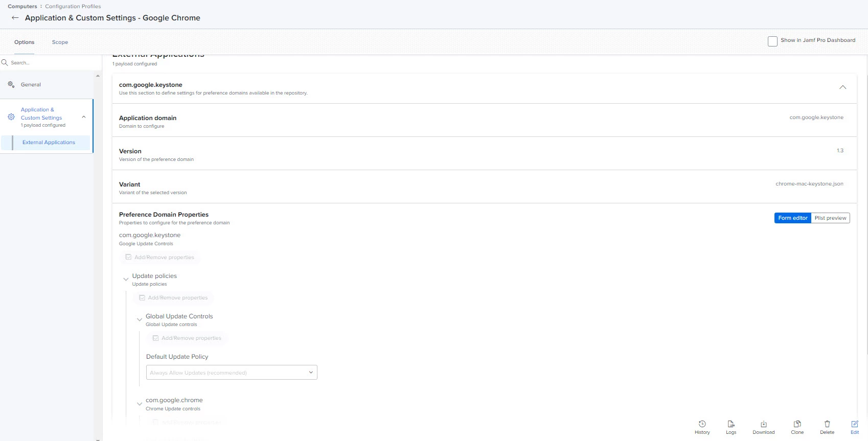Click the '1 payload configured' text above payload
This screenshot has height=441, width=868.
point(135,64)
